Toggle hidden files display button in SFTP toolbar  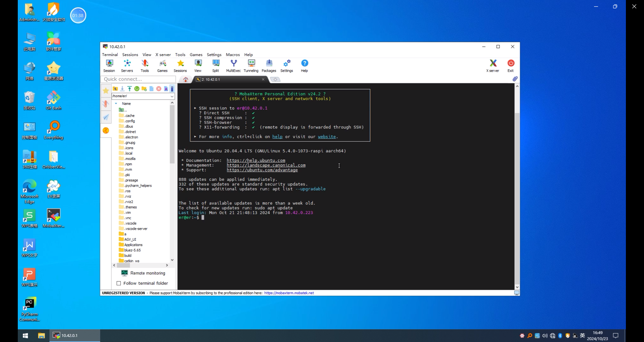[x=172, y=89]
